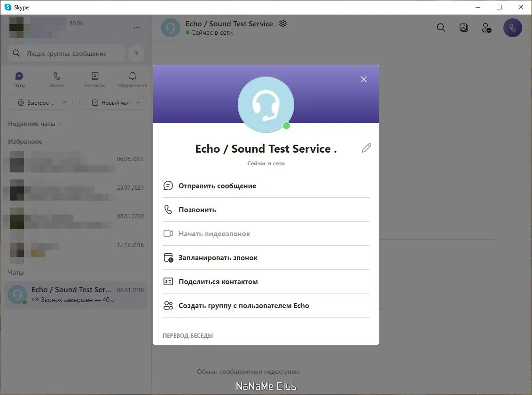Collapse the Недавние чаты list

click(35, 124)
